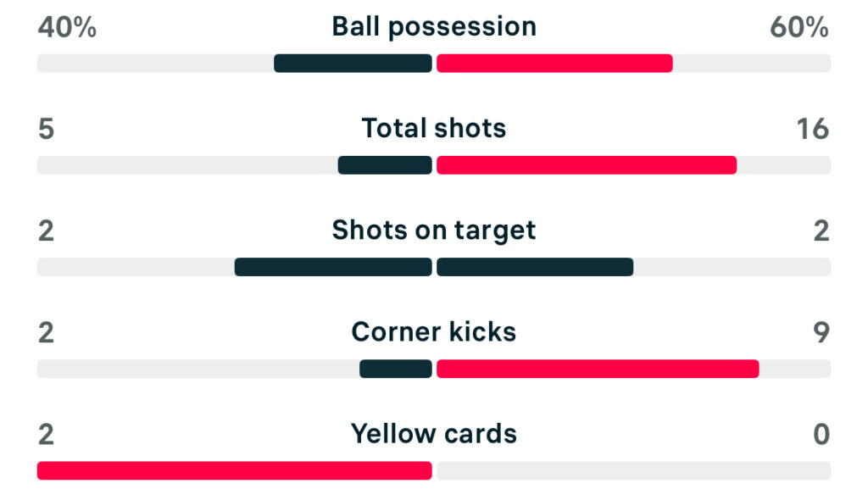Select the right dark bar under Shots on target

click(x=535, y=267)
